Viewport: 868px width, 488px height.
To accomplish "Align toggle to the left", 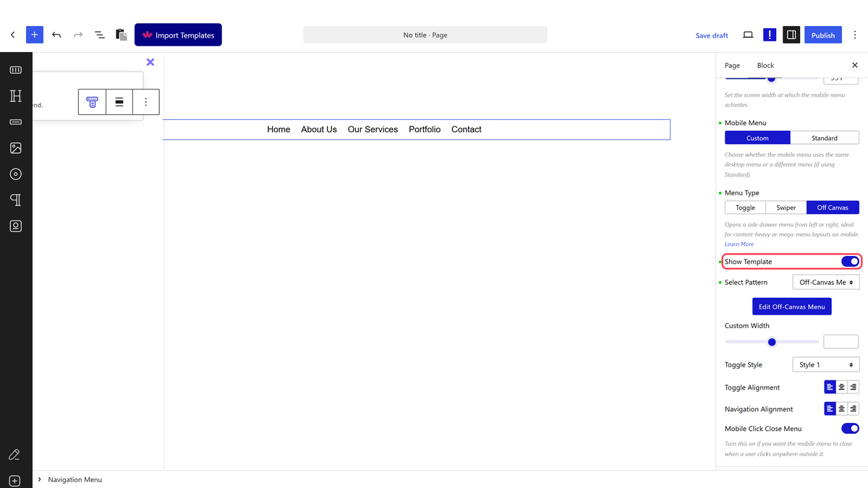I will click(830, 388).
